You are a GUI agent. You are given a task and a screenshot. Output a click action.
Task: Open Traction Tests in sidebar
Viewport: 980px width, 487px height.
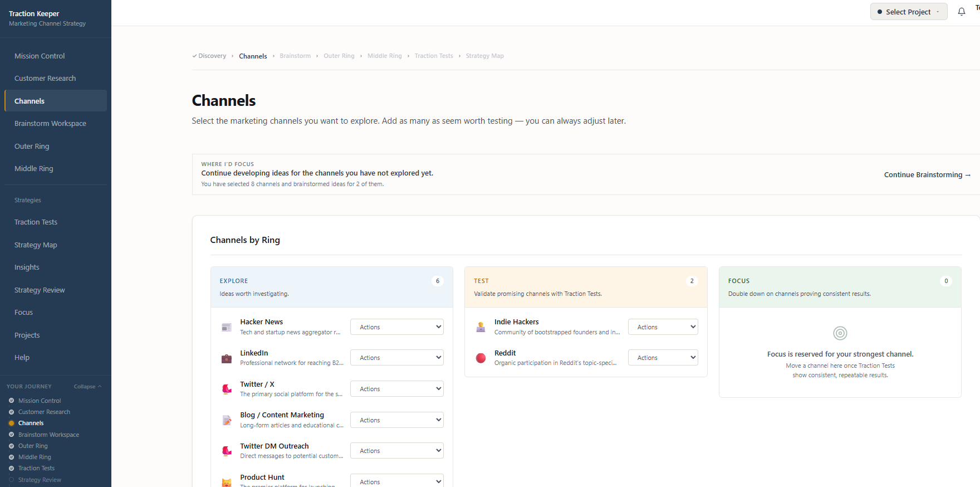coord(56,222)
